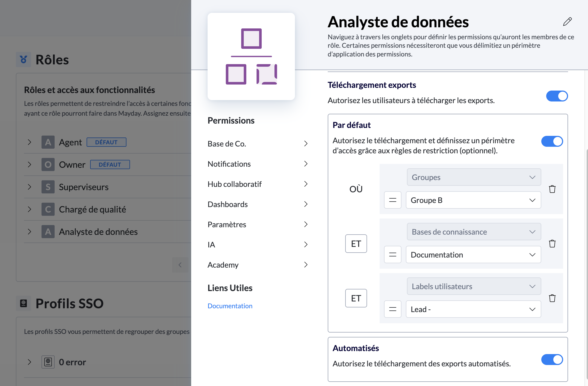This screenshot has width=588, height=386.
Task: Expand the Superviseurs role row
Action: [29, 187]
